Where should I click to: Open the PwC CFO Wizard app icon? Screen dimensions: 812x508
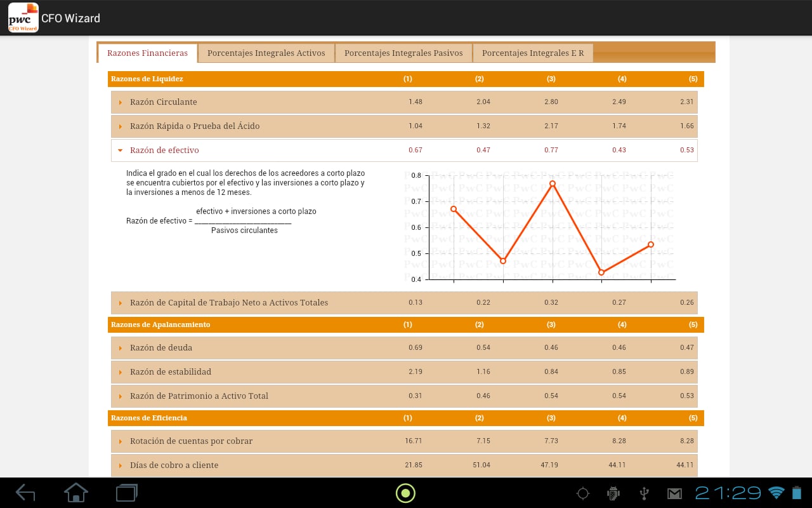(x=23, y=18)
